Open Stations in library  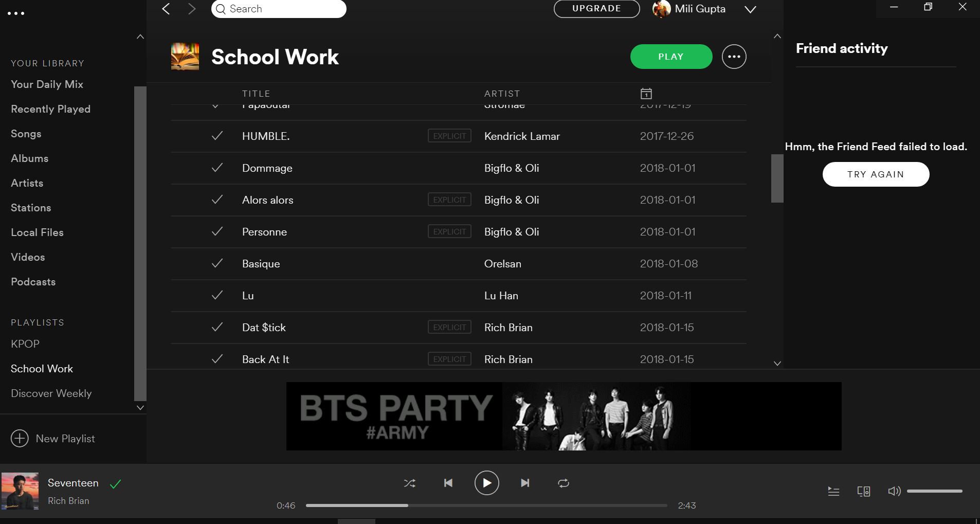click(x=31, y=208)
